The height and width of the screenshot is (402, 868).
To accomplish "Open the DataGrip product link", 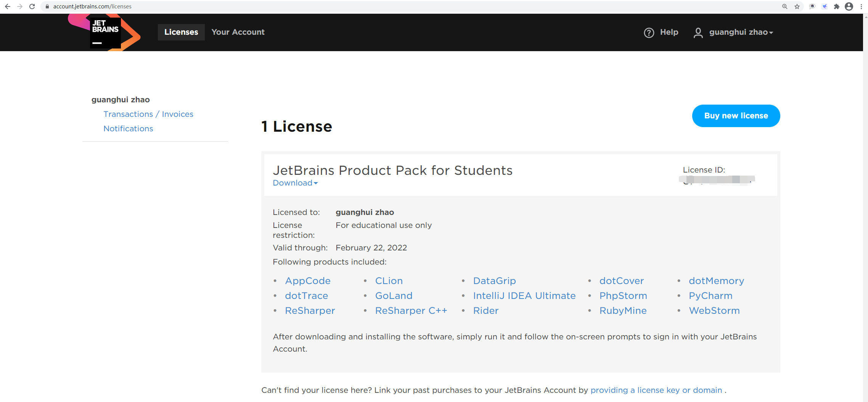I will 495,281.
